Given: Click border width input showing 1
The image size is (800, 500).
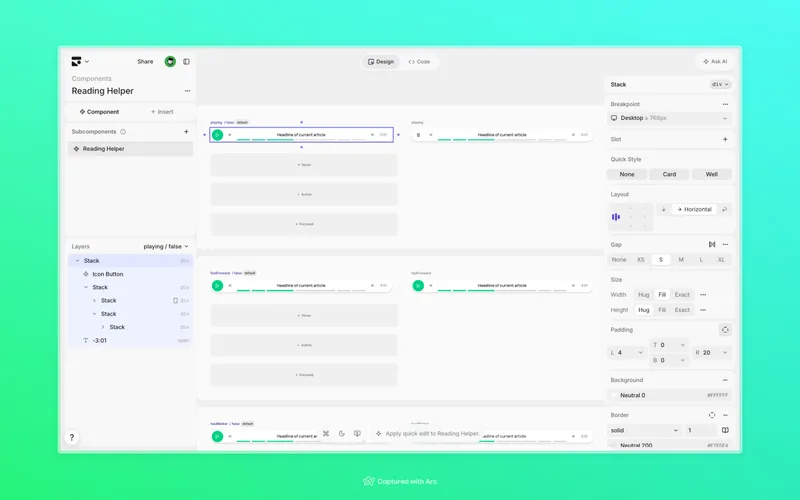Looking at the screenshot, I should tap(700, 431).
